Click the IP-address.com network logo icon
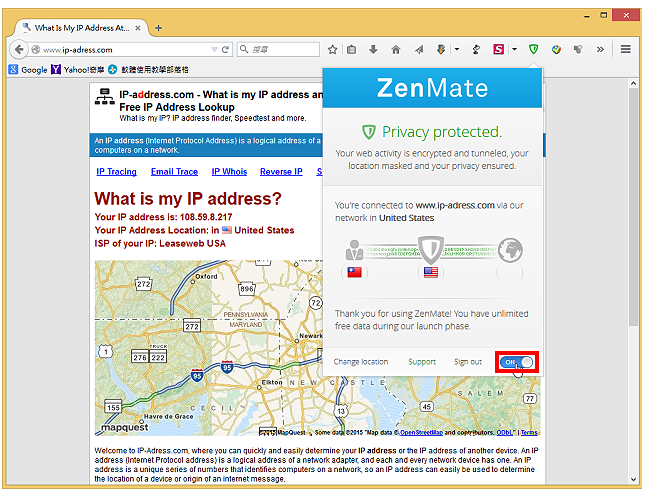The width and height of the screenshot is (654, 498). coord(105,97)
